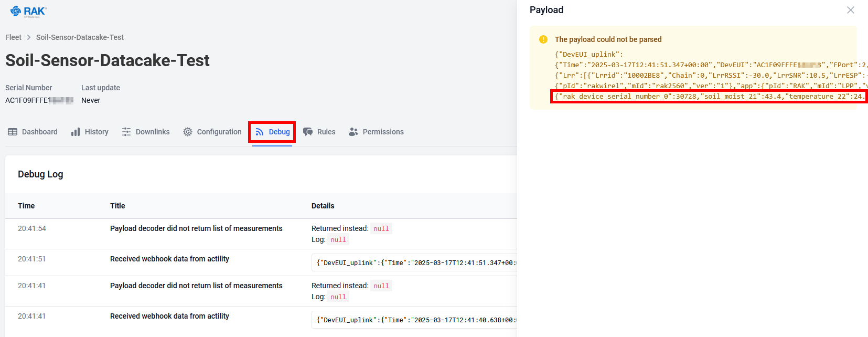This screenshot has height=337, width=868.
Task: Click 'The payload could not be parsed' message
Action: [x=608, y=39]
